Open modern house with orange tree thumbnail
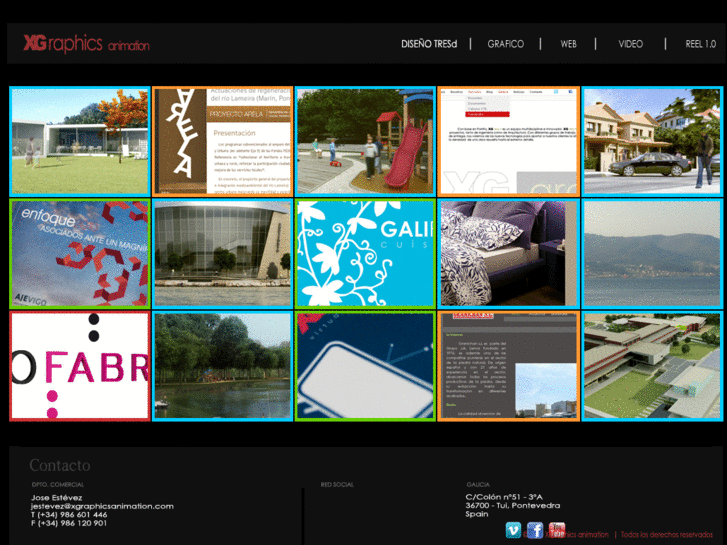The image size is (727, 545). click(x=80, y=141)
